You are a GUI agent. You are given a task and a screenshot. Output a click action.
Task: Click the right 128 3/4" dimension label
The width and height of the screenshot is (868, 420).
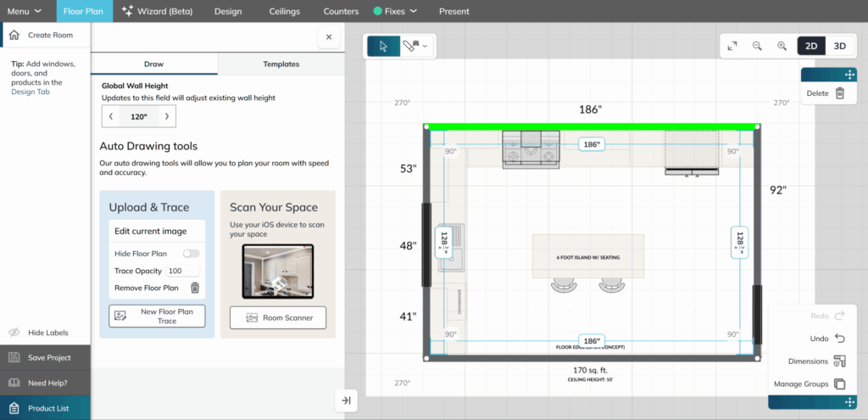tap(739, 242)
